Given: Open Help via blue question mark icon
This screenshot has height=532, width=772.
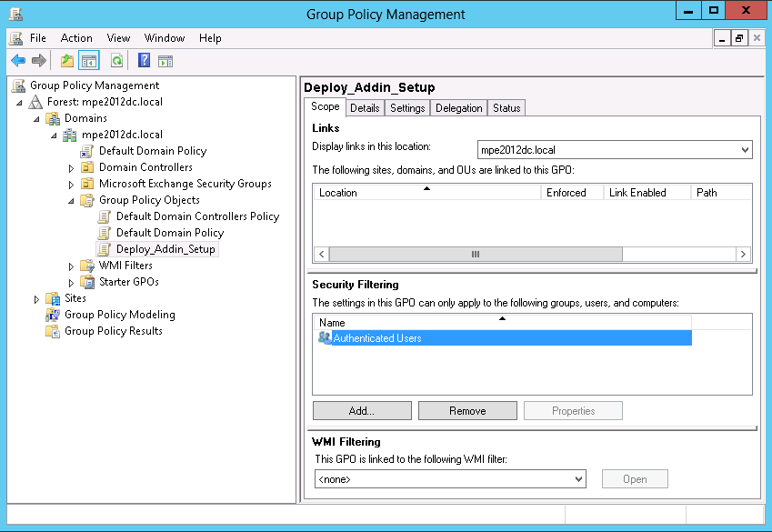Looking at the screenshot, I should point(144,61).
